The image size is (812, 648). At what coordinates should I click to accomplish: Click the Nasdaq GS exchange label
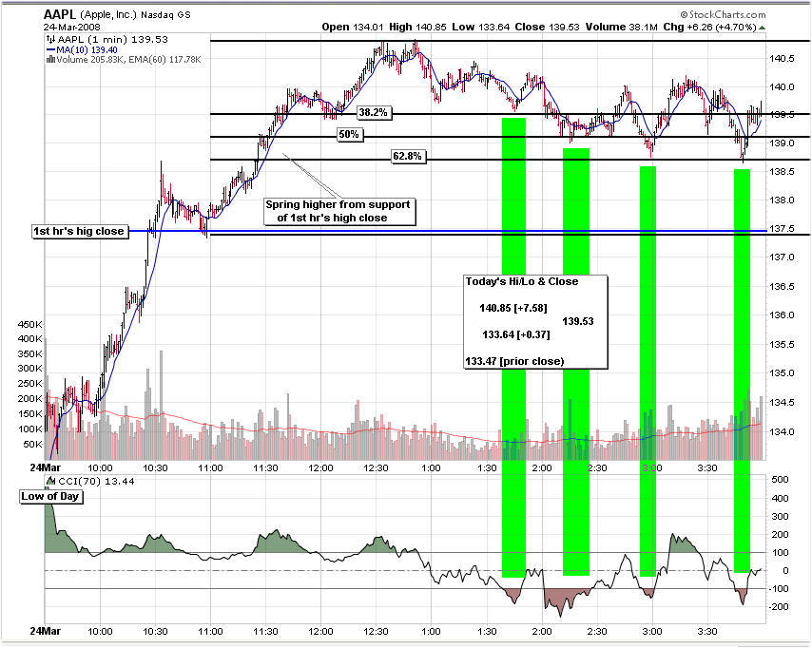point(165,15)
